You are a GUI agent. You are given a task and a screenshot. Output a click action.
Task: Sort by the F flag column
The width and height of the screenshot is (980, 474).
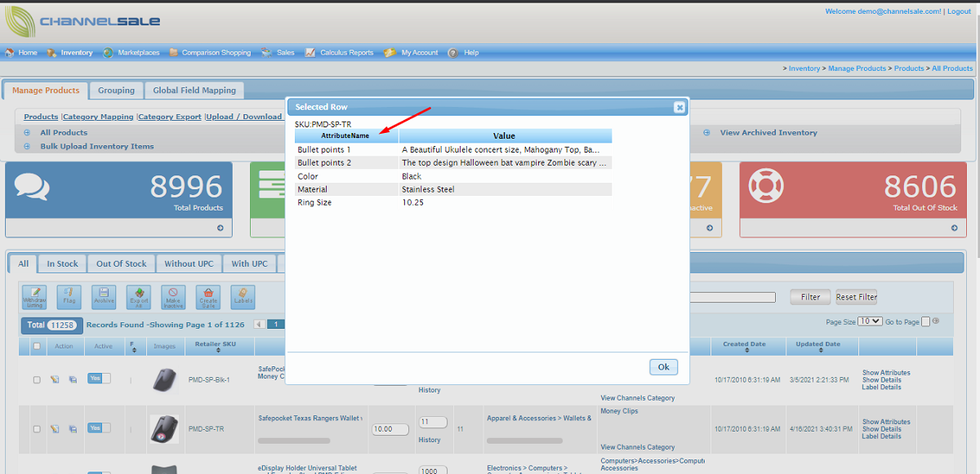pos(132,347)
